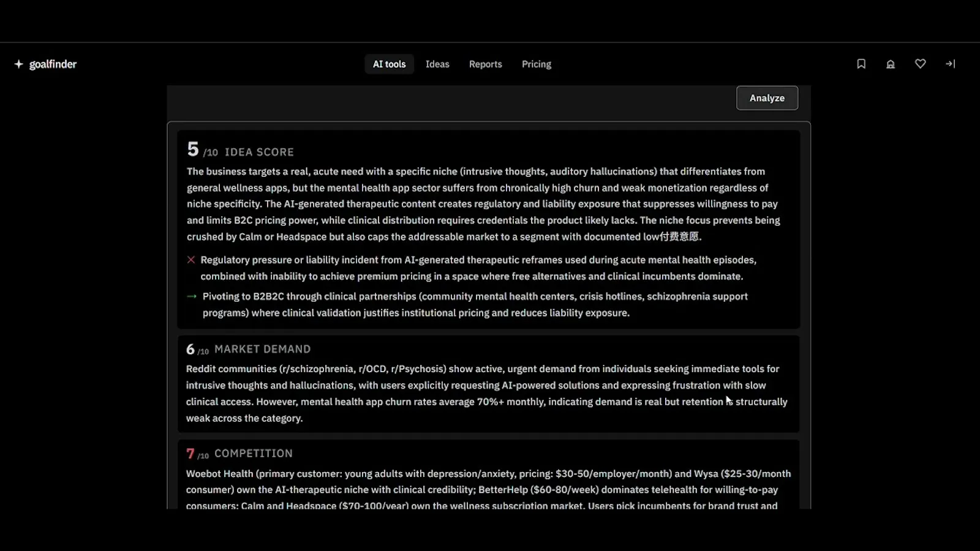
Task: Click the Analyze button
Action: (x=767, y=98)
